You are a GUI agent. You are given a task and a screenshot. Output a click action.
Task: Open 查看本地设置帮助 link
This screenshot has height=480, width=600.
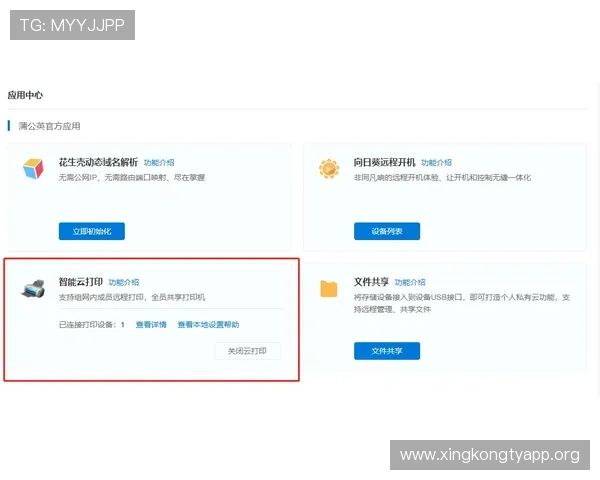208,325
